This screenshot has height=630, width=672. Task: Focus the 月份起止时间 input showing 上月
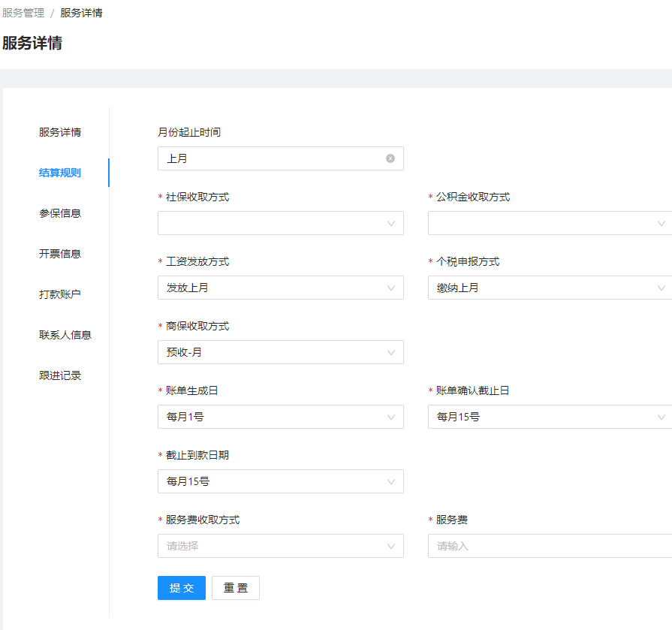click(x=280, y=158)
